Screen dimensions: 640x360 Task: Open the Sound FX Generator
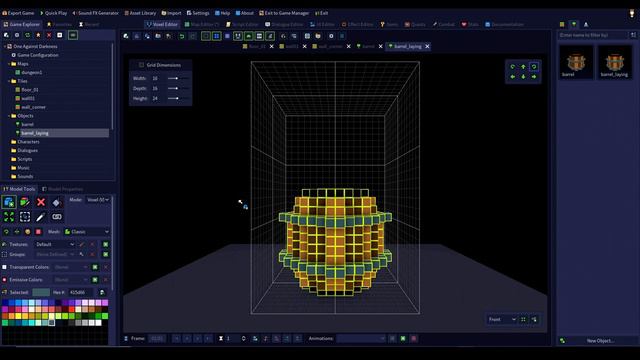[x=96, y=13]
